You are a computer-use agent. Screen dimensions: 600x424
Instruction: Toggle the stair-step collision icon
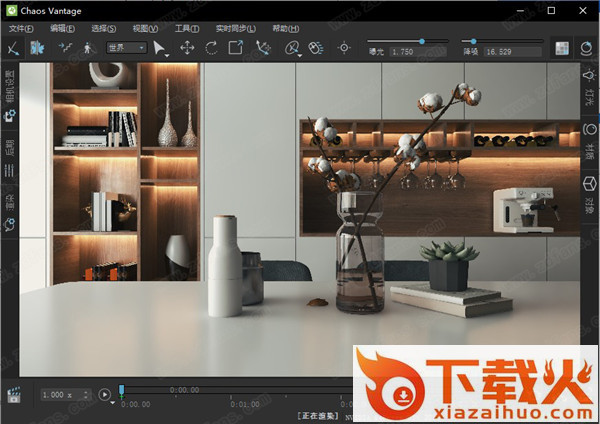tap(65, 48)
